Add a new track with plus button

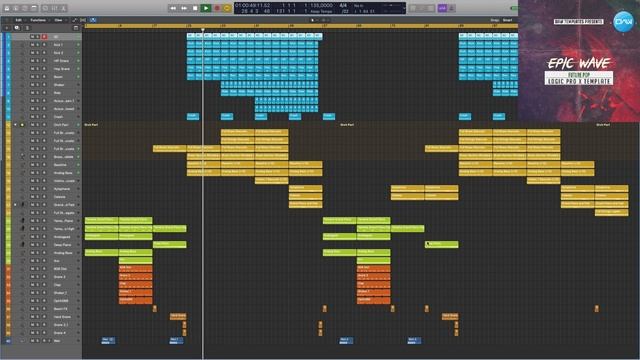click(7, 28)
